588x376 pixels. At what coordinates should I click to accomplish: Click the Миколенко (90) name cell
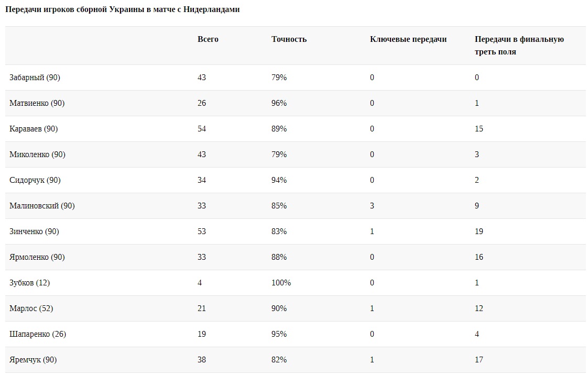pyautogui.click(x=37, y=154)
